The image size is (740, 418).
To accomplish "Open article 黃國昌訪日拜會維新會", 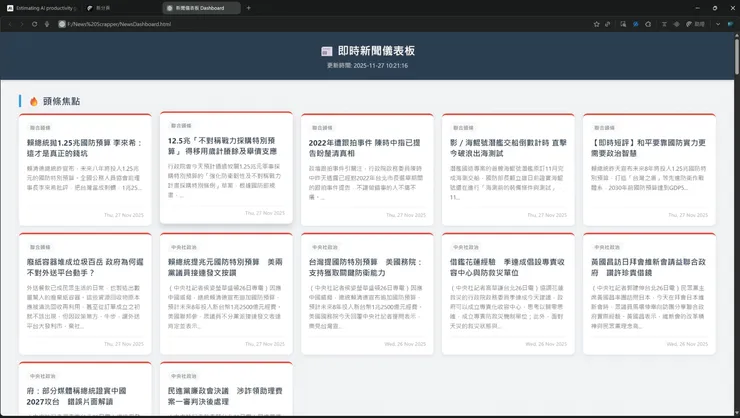I will click(648, 267).
